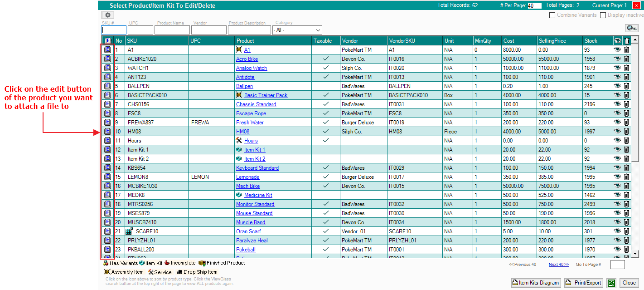
Task: Click the Product Name search field
Action: tap(172, 30)
